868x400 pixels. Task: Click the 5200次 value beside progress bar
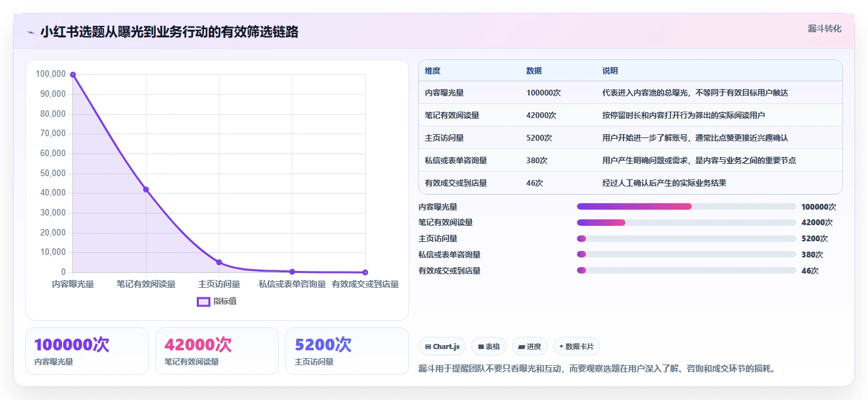[x=814, y=239]
